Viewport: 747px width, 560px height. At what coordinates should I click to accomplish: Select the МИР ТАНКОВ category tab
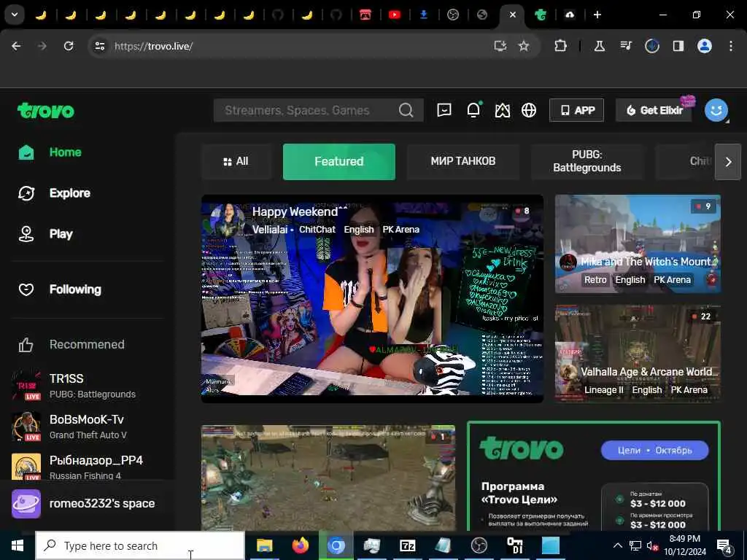(462, 161)
